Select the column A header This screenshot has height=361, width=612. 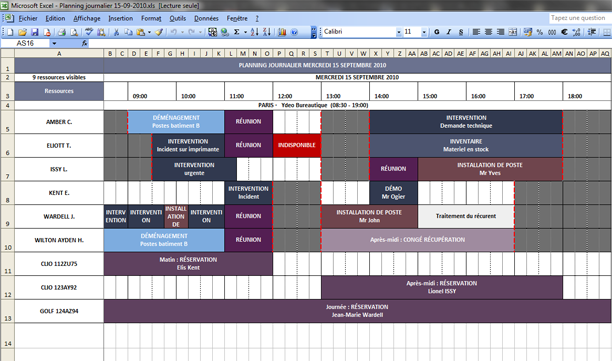59,53
